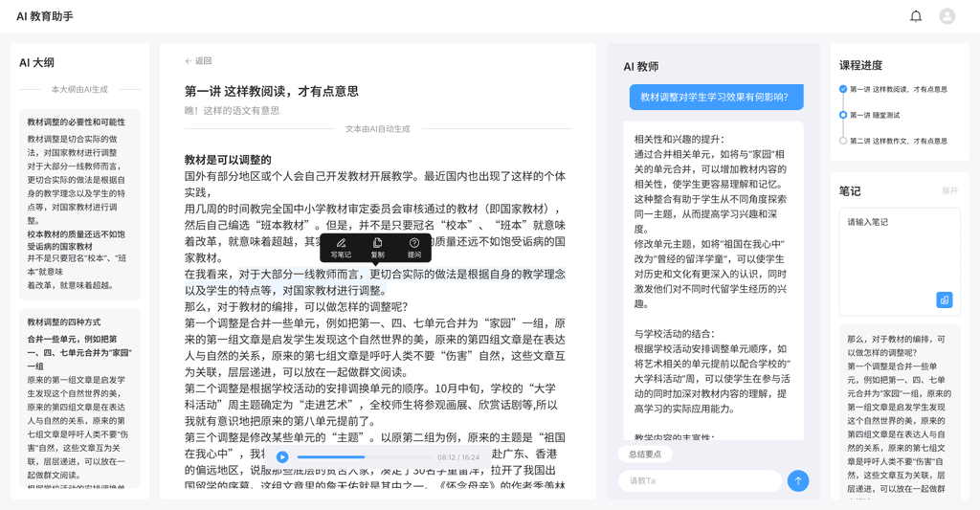This screenshot has width=980, height=510.
Task: Click the 课程进度 panel header
Action: tap(860, 65)
